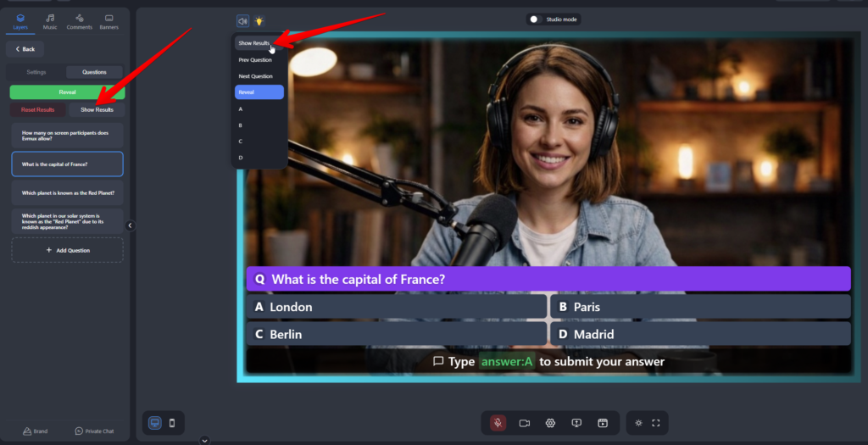
Task: Select Next Question in dropdown menu
Action: tap(256, 76)
